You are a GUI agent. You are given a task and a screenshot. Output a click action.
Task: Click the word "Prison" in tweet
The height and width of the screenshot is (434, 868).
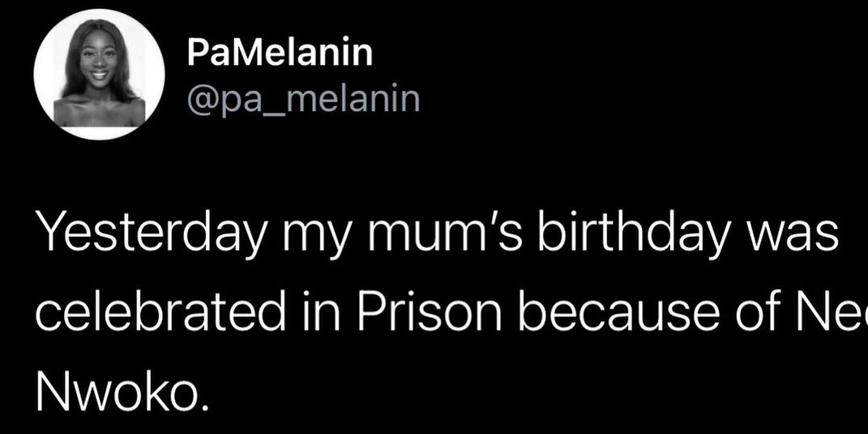coord(426,311)
